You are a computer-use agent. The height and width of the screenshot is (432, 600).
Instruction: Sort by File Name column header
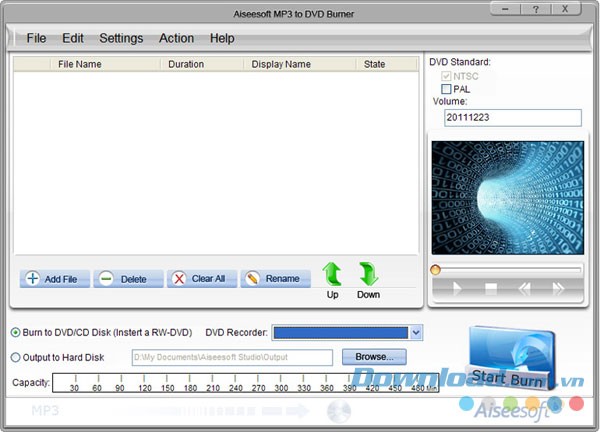pyautogui.click(x=80, y=64)
